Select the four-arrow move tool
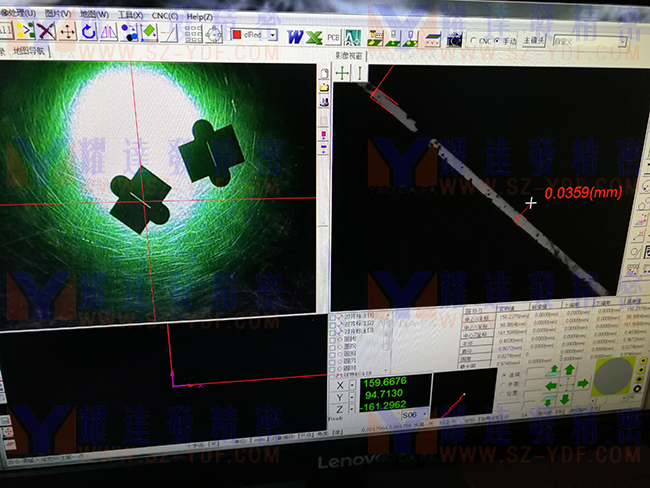 tap(67, 32)
